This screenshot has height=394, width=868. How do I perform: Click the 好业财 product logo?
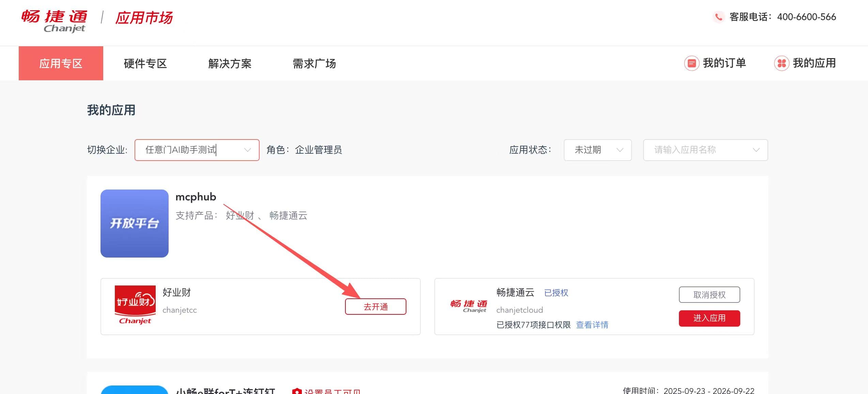pyautogui.click(x=135, y=305)
